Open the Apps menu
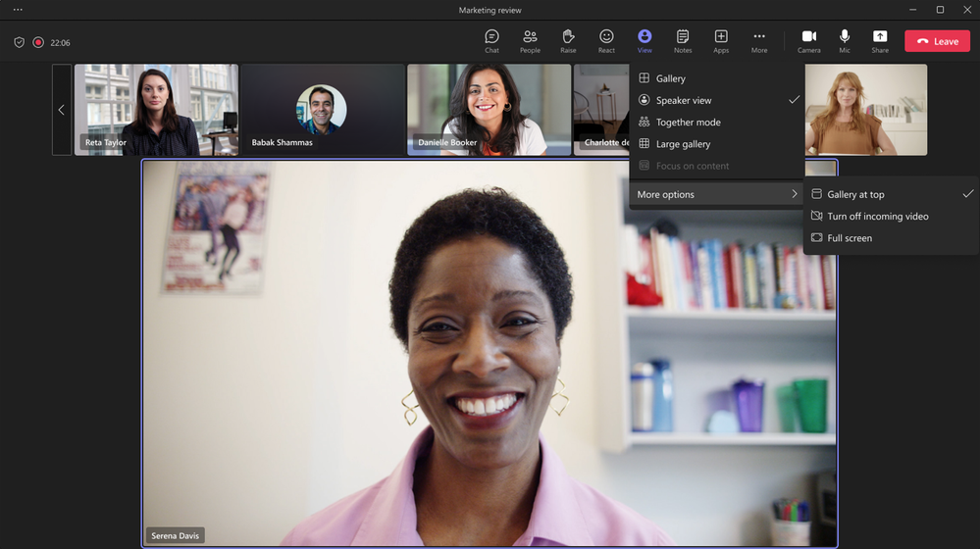980x549 pixels. (x=721, y=41)
